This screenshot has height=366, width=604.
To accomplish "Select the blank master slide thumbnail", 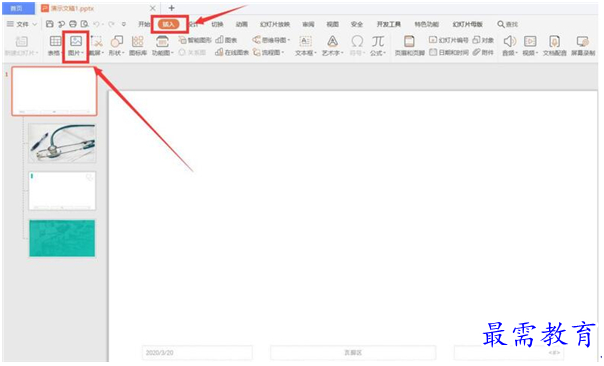I will 54,91.
